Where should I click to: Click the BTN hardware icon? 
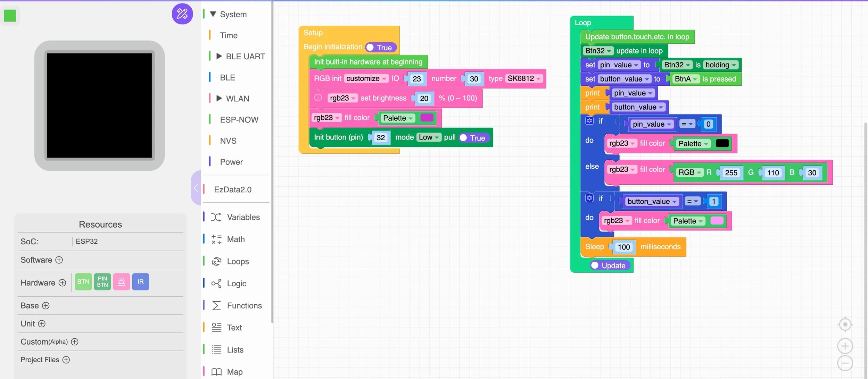83,281
